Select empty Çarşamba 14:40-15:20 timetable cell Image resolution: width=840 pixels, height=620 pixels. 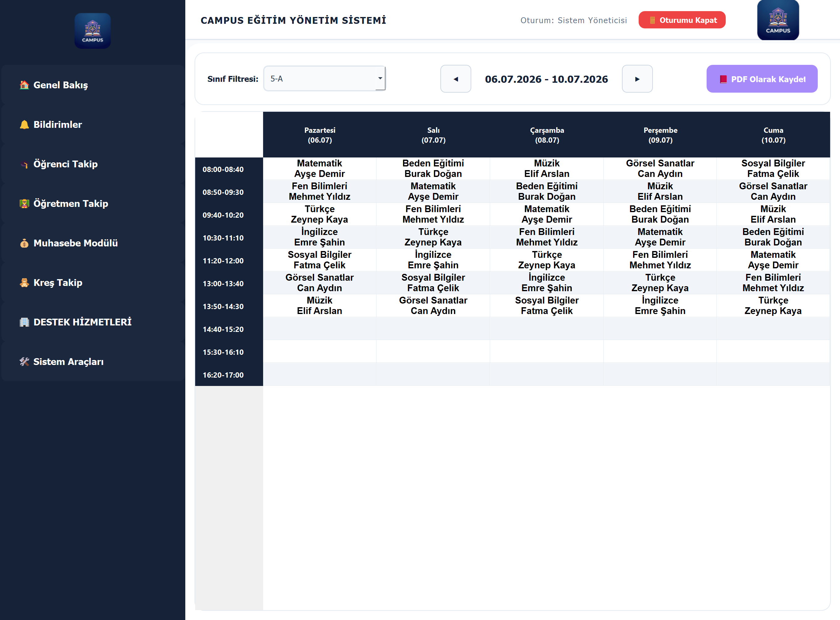click(x=547, y=329)
